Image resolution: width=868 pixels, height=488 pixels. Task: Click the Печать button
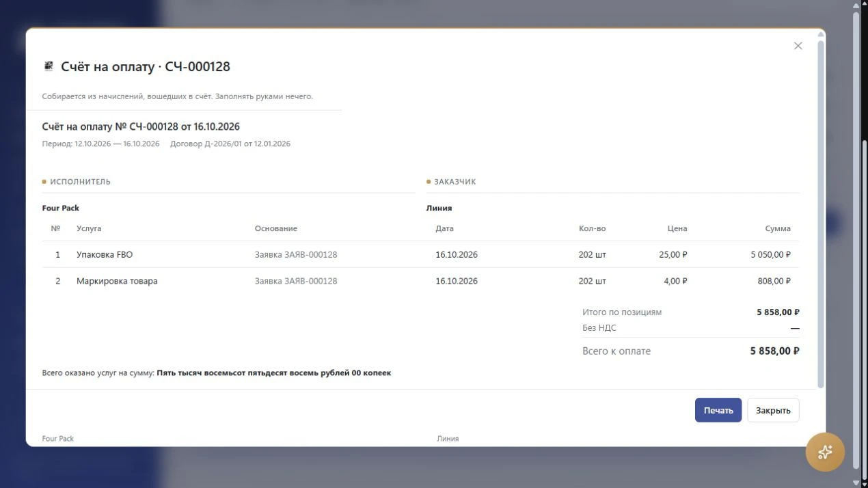[718, 410]
